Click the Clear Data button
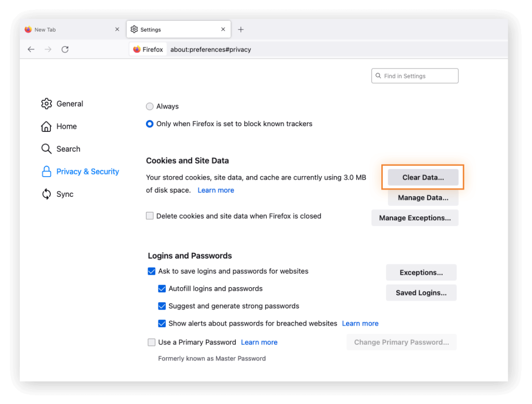Viewport: 532px width, 404px height. [423, 178]
